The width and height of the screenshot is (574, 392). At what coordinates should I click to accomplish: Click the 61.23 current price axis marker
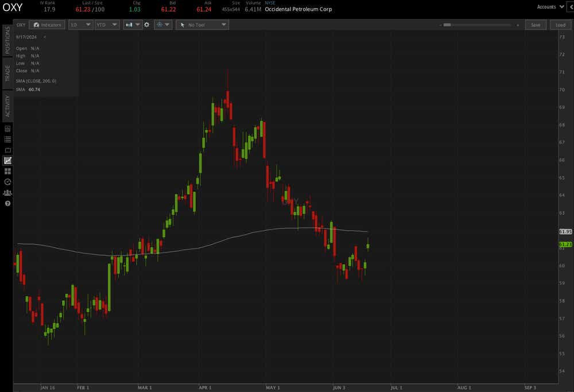coord(565,244)
